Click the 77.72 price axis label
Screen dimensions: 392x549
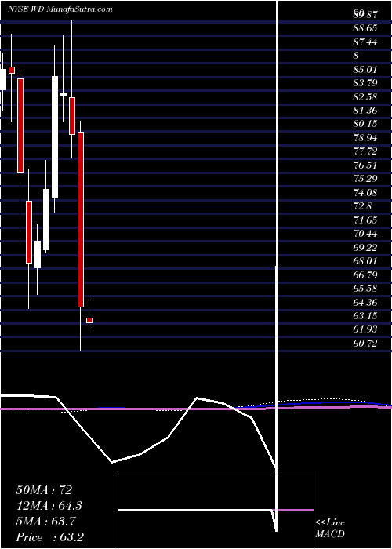[x=365, y=151]
